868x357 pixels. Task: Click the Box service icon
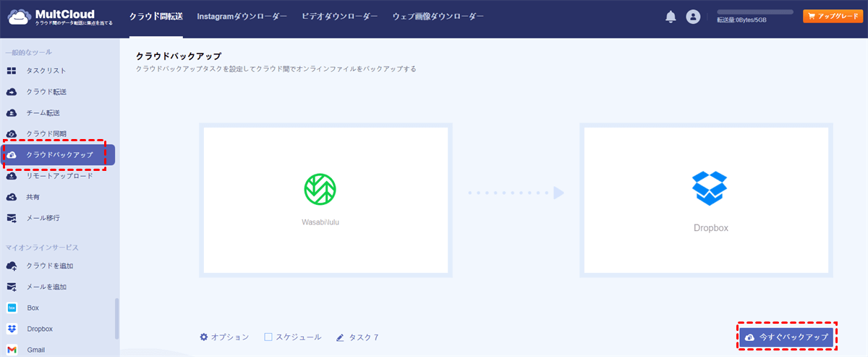[12, 308]
